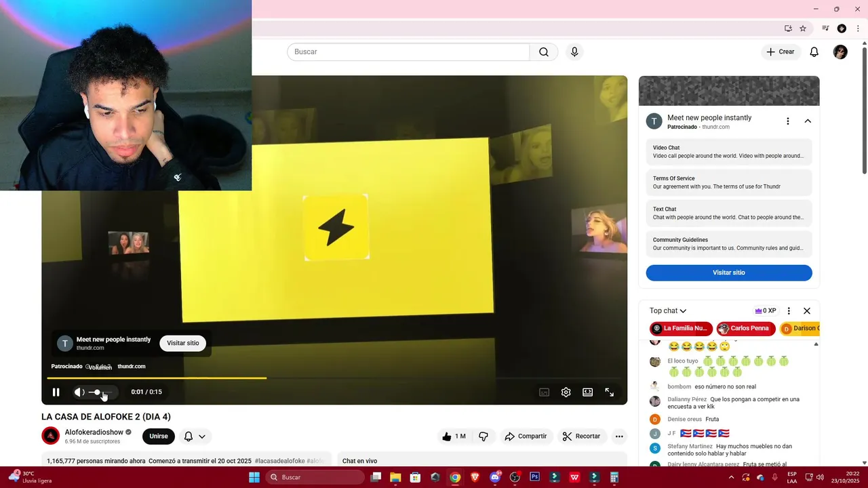Collapse the sponsored ad panel
This screenshot has width=868, height=488.
808,121
